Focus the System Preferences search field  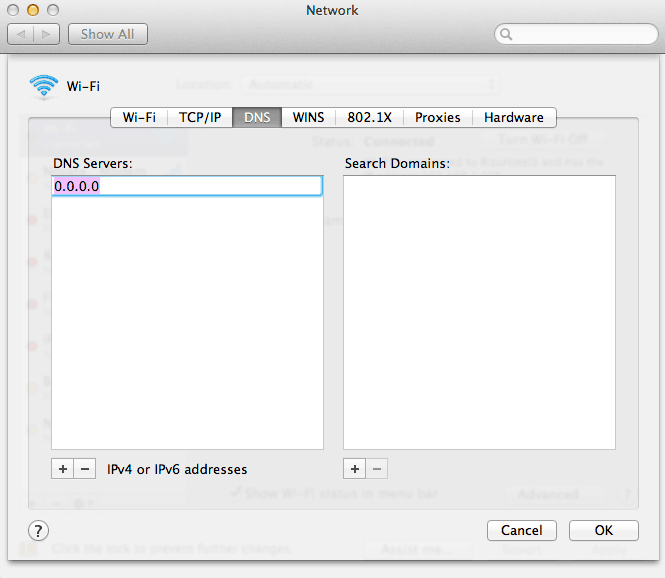coord(576,34)
